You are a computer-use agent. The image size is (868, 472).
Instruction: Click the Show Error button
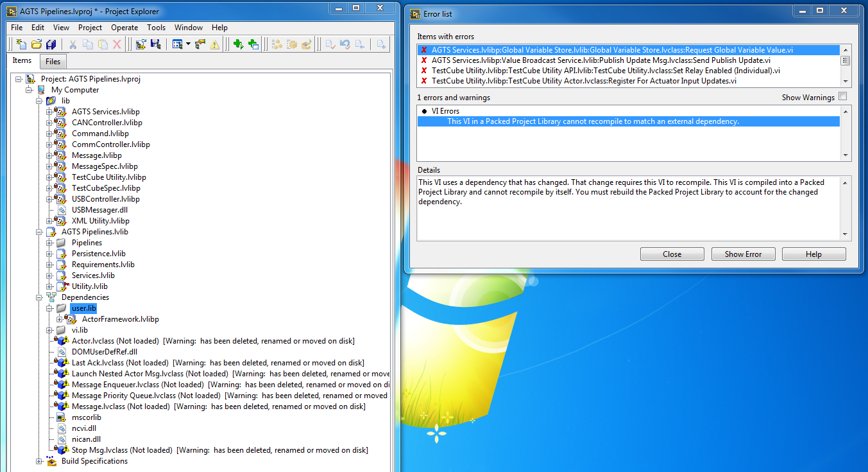(743, 254)
